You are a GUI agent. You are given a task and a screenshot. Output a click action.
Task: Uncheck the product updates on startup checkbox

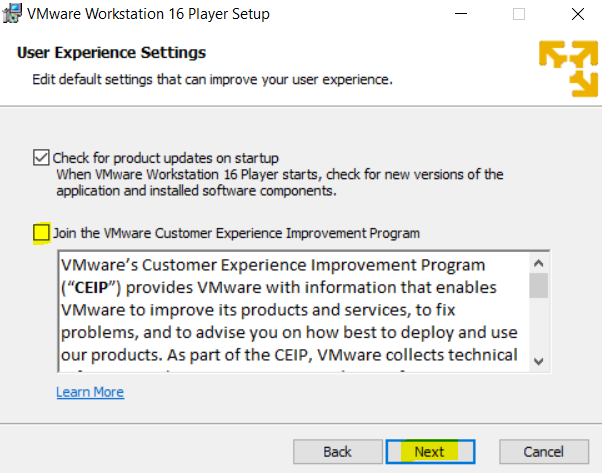tap(41, 158)
